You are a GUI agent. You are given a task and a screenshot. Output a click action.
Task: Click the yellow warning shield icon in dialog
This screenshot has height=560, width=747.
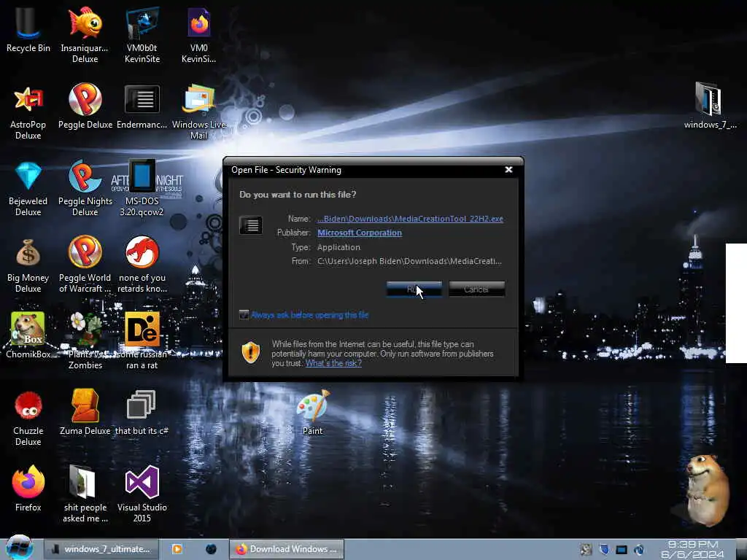(251, 352)
